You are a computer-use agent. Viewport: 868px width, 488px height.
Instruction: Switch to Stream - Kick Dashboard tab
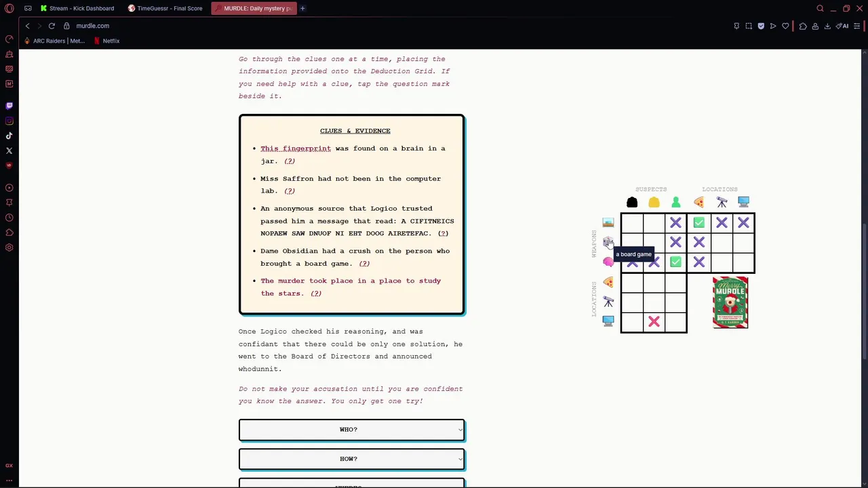coord(77,8)
